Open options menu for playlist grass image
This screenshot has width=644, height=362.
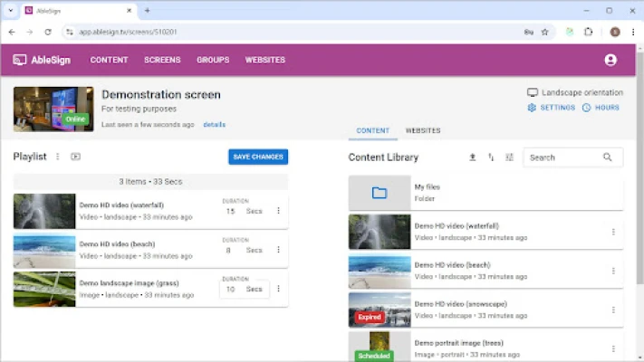tap(278, 289)
